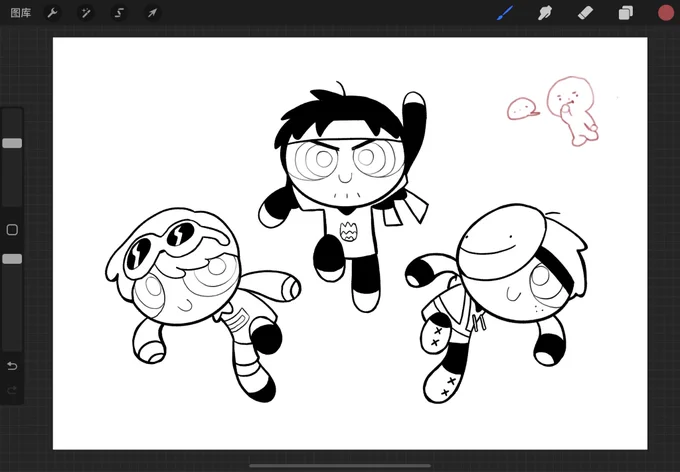Image resolution: width=680 pixels, height=472 pixels.
Task: Click the brush opacity slider handle
Action: click(12, 259)
